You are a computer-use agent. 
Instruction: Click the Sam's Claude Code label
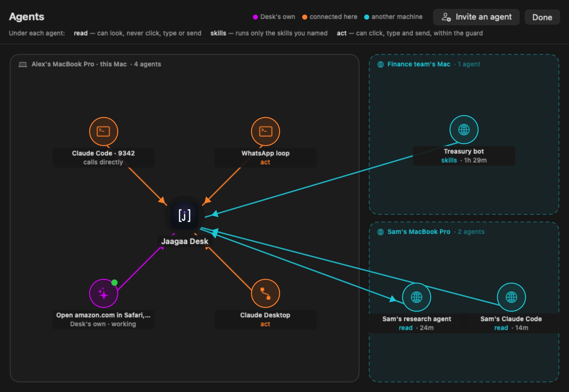click(511, 319)
